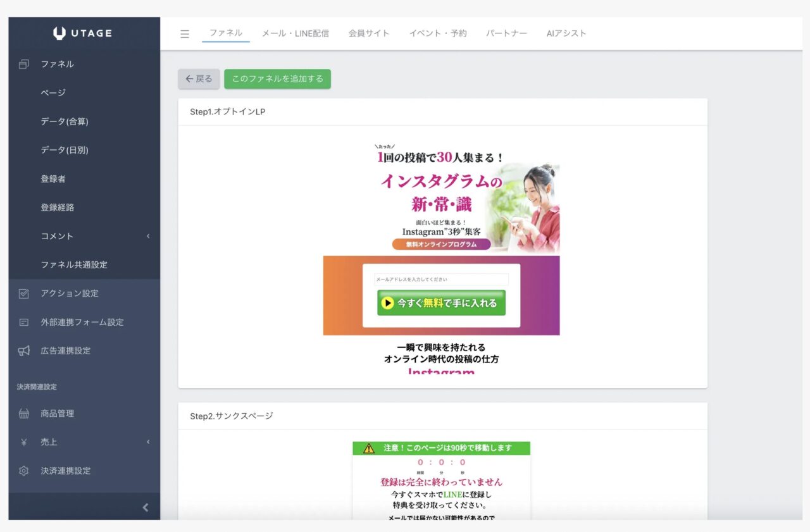Open the ファネル top tab
The width and height of the screenshot is (810, 532).
tap(226, 33)
